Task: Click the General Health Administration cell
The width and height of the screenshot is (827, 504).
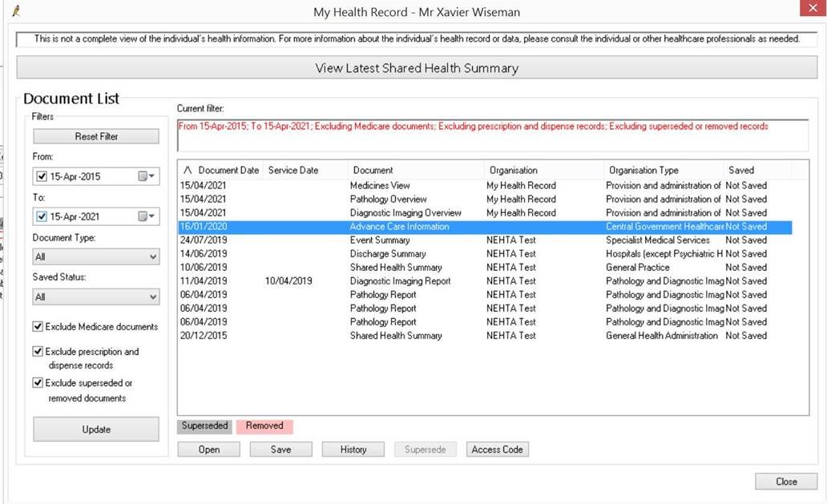Action: (x=661, y=336)
